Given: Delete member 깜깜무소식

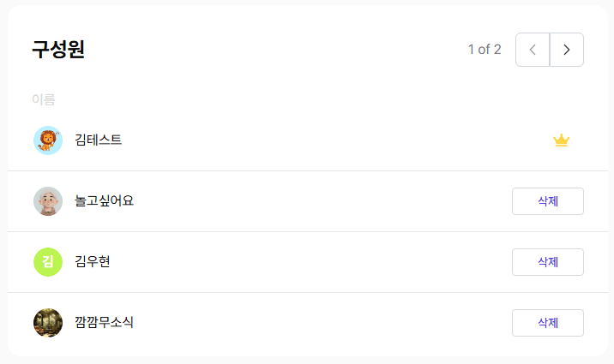Looking at the screenshot, I should coord(547,323).
